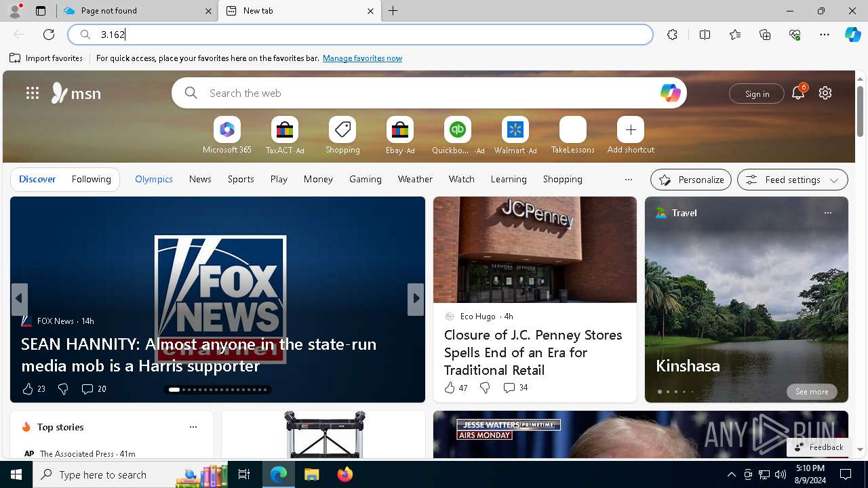Click Import favorites
This screenshot has width=868, height=488.
click(46, 58)
